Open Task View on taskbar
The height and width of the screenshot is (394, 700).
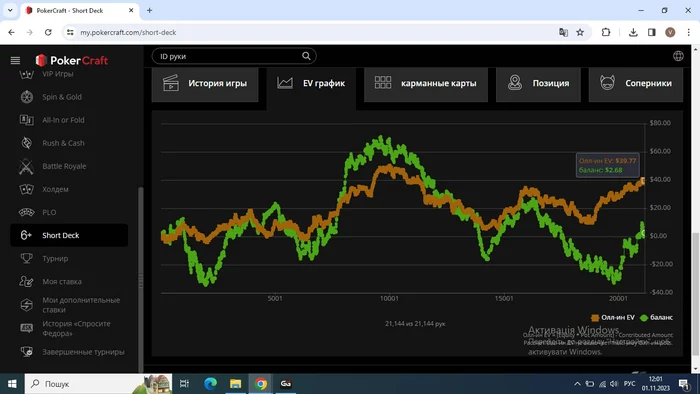[x=184, y=384]
